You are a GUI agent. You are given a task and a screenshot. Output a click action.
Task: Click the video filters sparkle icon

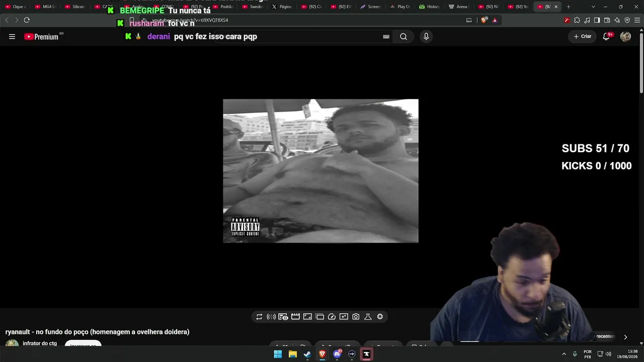pos(344,317)
